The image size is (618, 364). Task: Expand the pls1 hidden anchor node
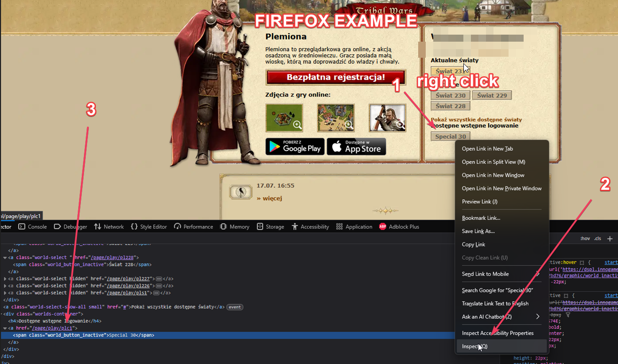pyautogui.click(x=5, y=293)
